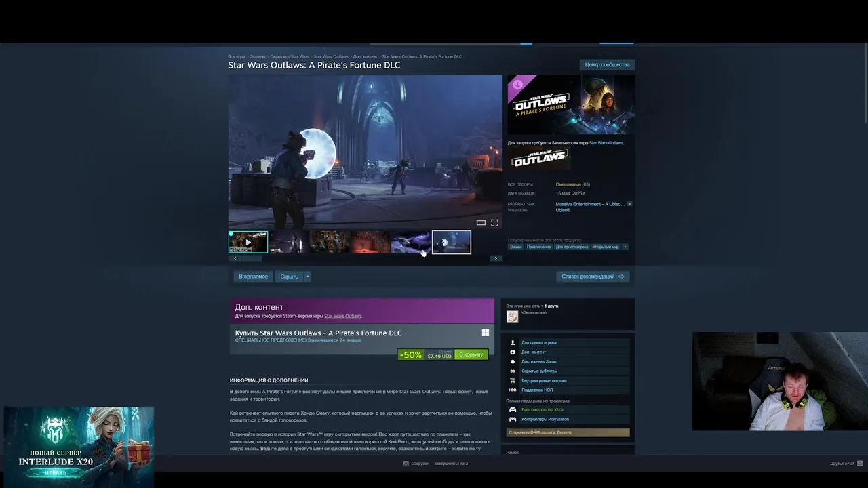Go to Все игры breadcrumb

pyautogui.click(x=237, y=56)
